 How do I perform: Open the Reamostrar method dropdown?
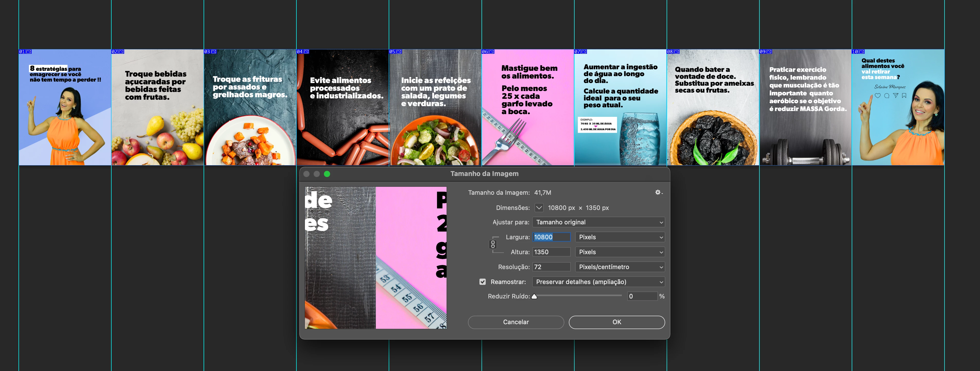598,282
